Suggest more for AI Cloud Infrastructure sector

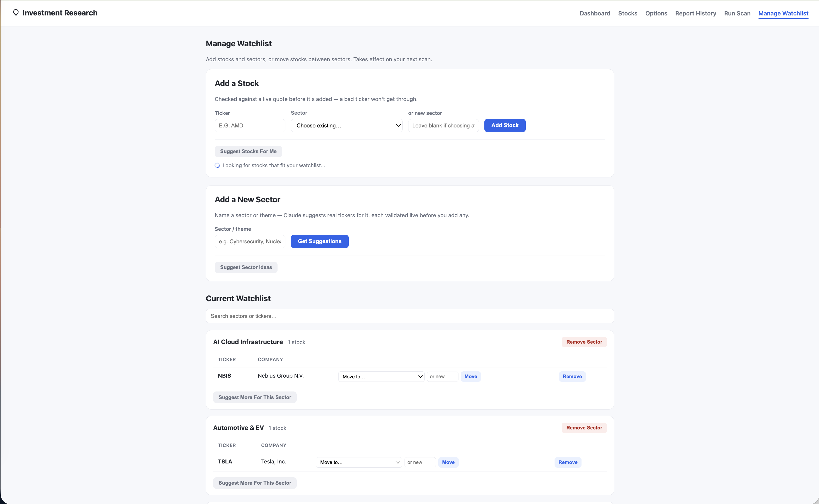click(x=254, y=397)
